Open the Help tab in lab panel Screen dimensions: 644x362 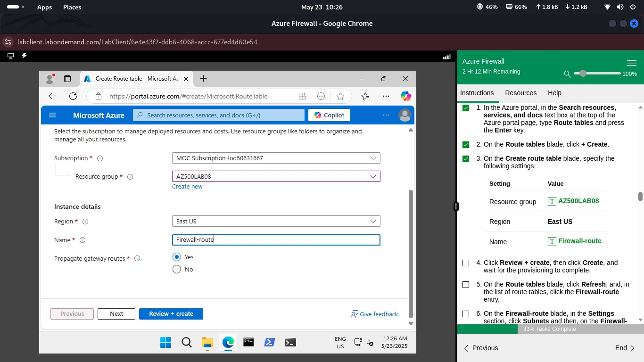point(554,93)
